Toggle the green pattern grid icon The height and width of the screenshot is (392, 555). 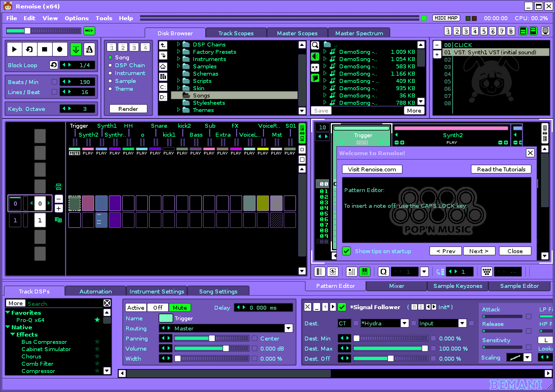364,272
